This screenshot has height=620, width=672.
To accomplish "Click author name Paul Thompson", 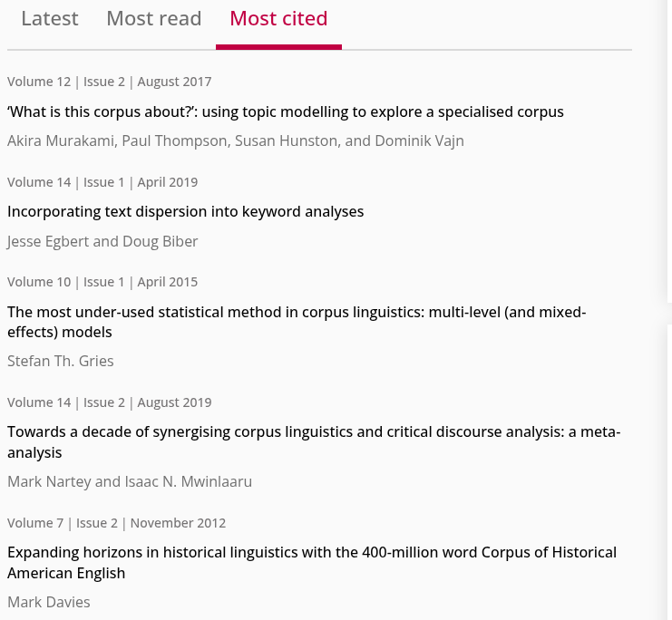I will [173, 140].
